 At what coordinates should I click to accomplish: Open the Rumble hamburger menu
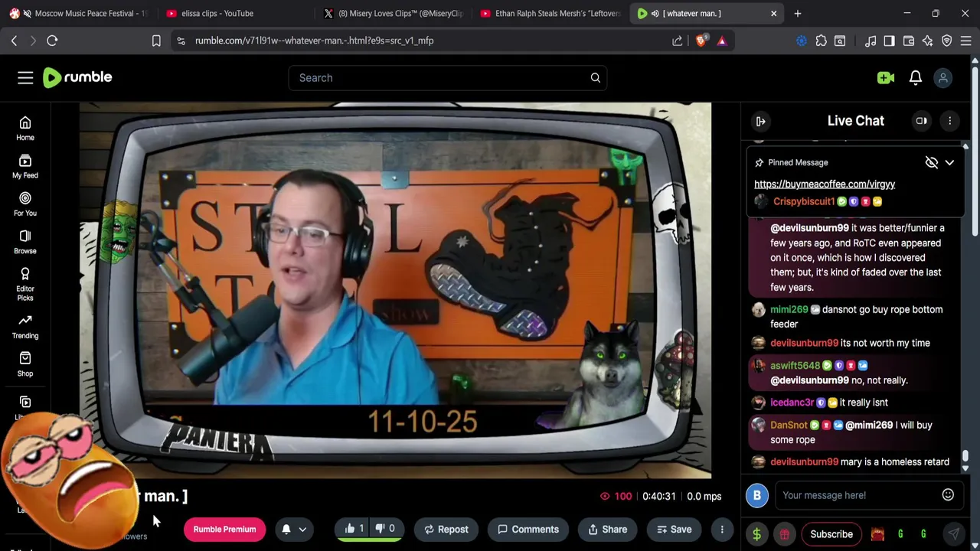coord(25,77)
